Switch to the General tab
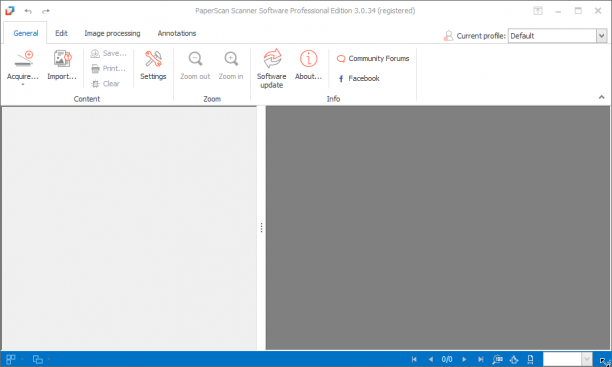The image size is (612, 367). click(x=26, y=33)
